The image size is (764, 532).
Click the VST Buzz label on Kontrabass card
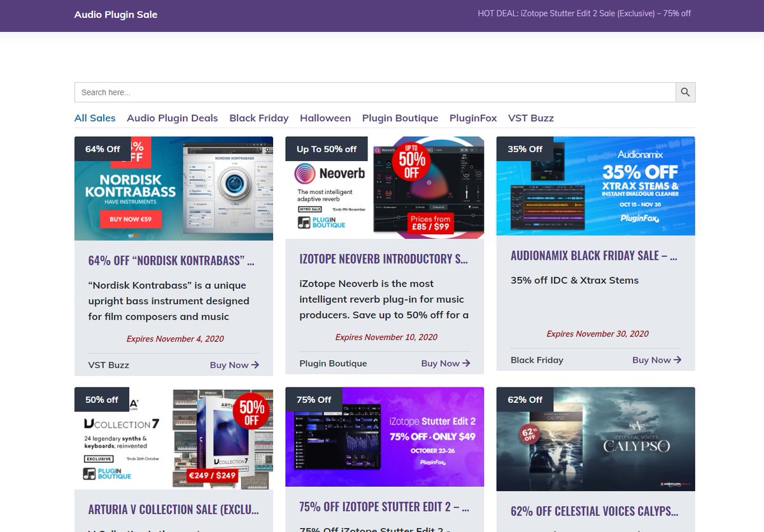(109, 365)
